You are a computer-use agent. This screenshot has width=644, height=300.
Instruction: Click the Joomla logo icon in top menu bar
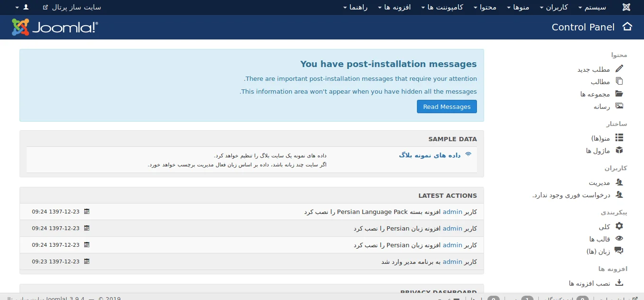626,7
